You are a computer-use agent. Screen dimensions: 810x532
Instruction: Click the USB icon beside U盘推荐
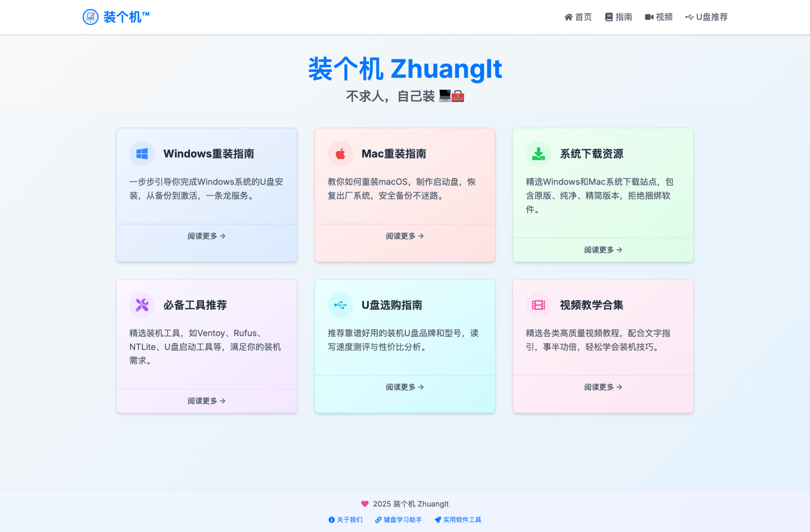click(689, 17)
